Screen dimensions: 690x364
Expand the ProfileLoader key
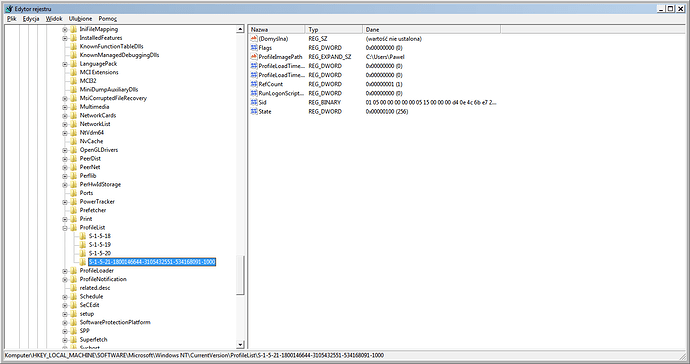65,271
